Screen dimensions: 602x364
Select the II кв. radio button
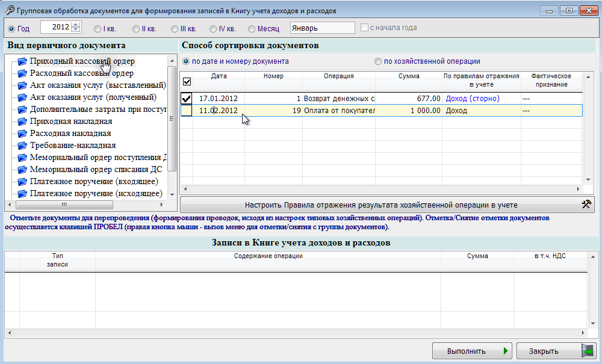[x=136, y=29]
